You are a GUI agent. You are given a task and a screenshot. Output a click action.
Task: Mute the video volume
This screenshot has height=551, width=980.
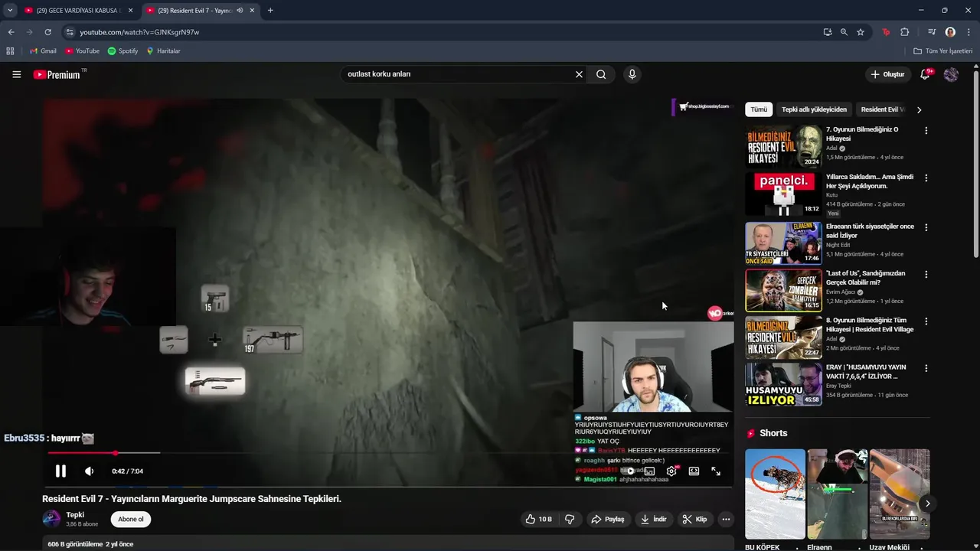(x=90, y=471)
